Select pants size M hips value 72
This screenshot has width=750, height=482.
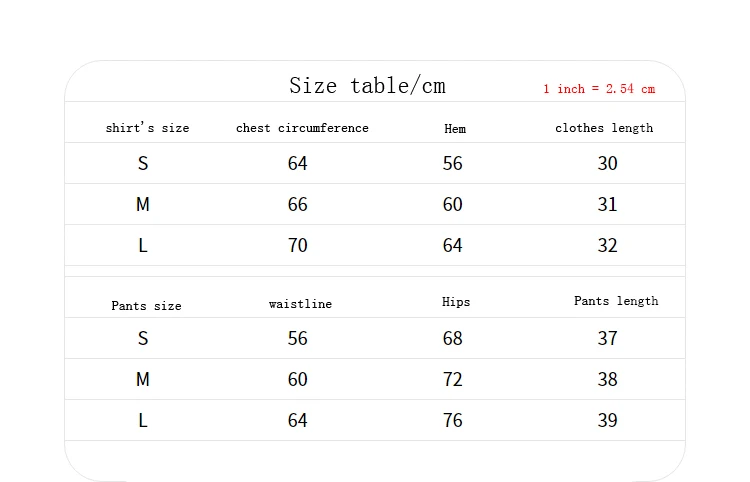tap(453, 380)
